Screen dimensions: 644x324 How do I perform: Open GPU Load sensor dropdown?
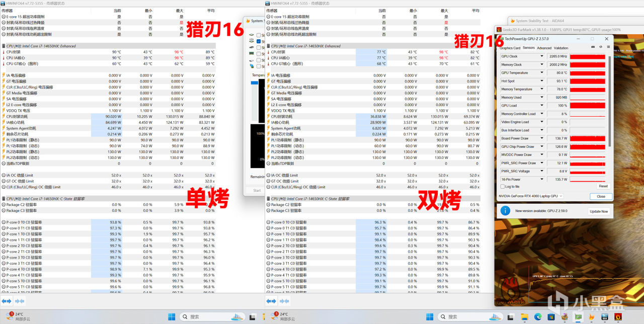(542, 106)
